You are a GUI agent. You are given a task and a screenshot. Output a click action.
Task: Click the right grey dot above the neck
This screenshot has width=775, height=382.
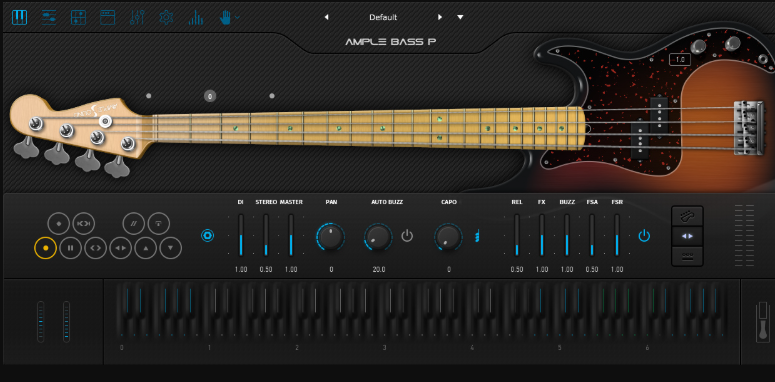coord(272,96)
